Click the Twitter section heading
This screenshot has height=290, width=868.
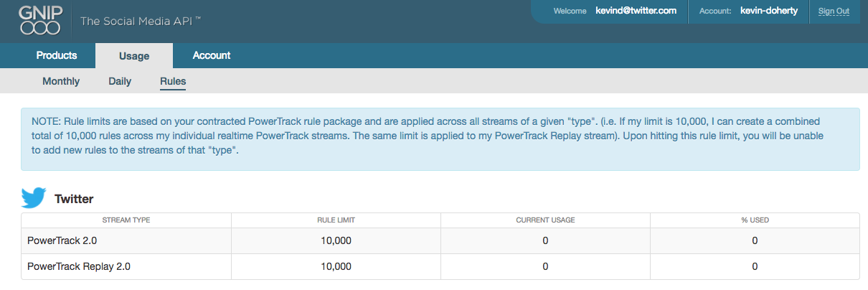tap(74, 199)
